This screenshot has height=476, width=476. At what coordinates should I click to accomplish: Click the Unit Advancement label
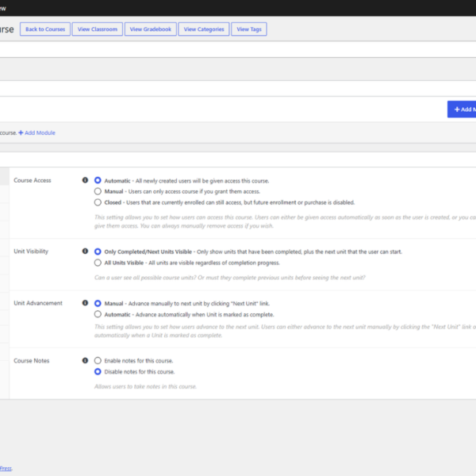(38, 303)
